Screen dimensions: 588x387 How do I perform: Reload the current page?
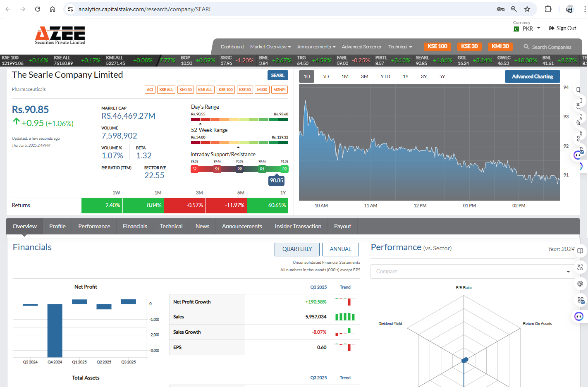38,9
